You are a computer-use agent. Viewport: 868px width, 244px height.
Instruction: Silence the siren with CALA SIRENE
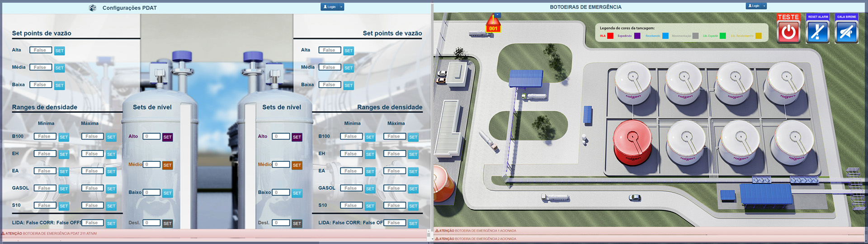tap(846, 32)
